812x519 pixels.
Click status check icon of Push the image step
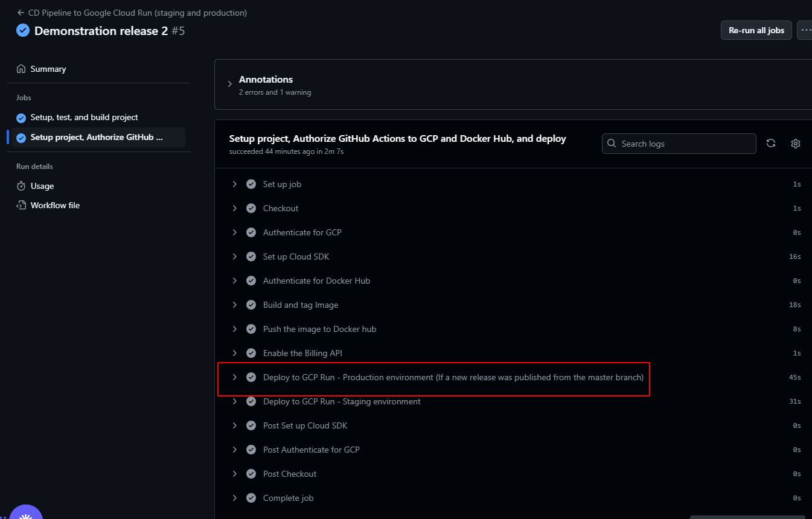coord(251,329)
